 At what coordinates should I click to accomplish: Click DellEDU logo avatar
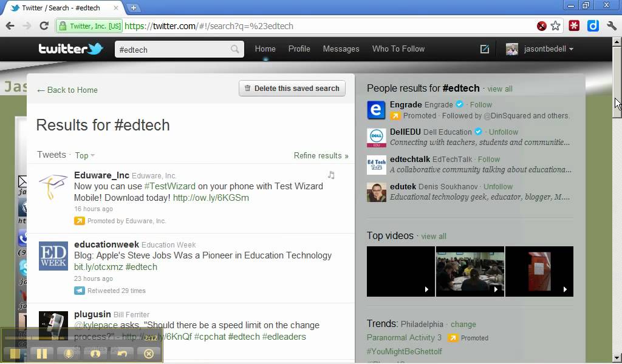376,138
